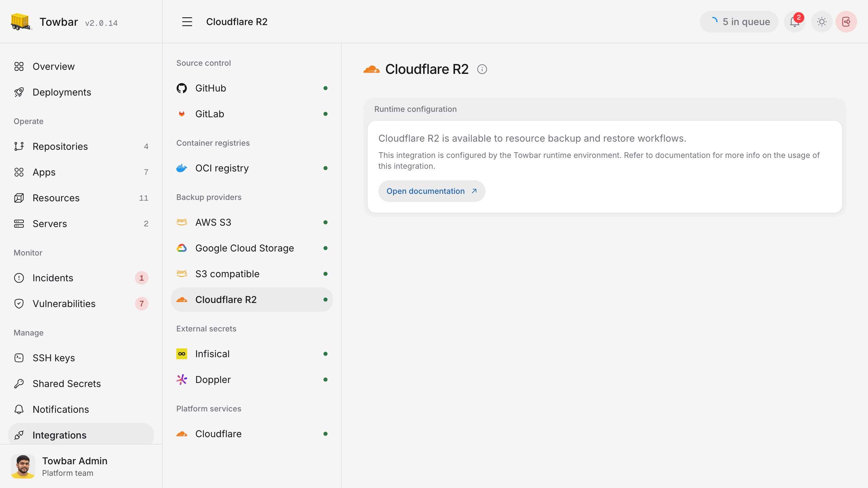
Task: Select AWS S3 backup provider
Action: [252, 222]
